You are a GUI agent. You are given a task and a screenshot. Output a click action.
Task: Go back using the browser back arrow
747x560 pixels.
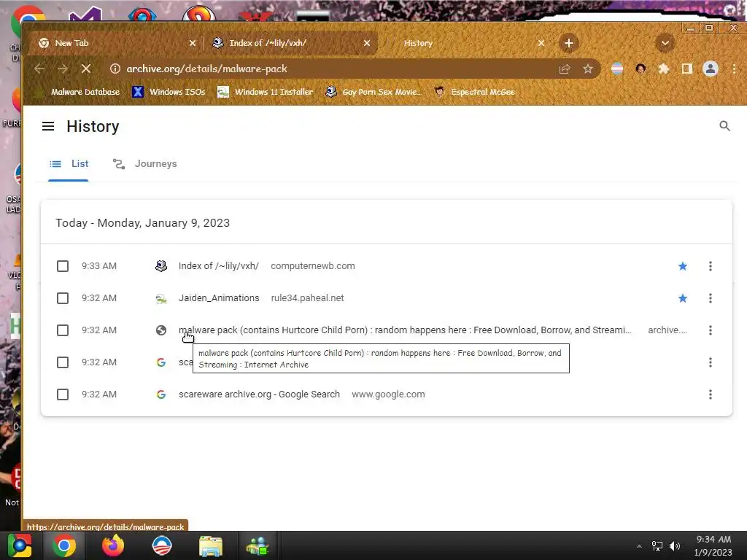coord(39,69)
